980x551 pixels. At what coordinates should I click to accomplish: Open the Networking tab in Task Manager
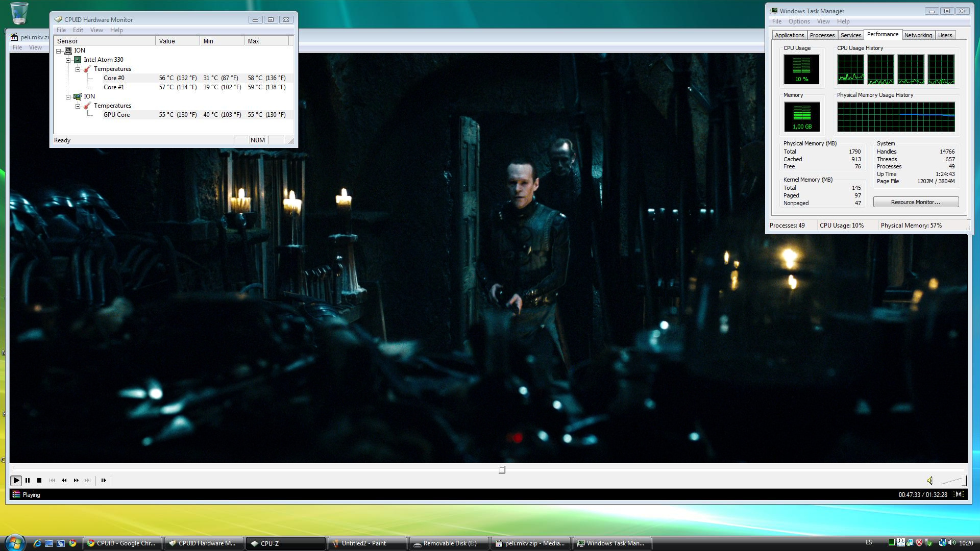click(918, 35)
